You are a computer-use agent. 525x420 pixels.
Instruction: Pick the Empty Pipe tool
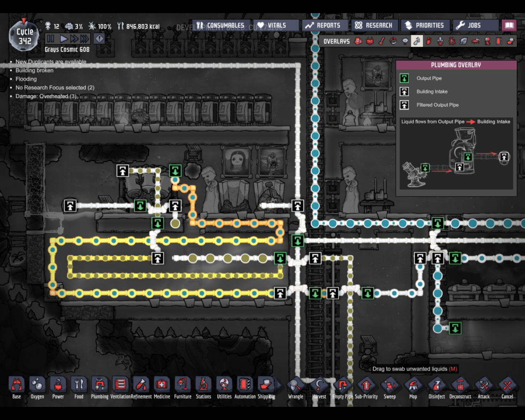(x=342, y=386)
